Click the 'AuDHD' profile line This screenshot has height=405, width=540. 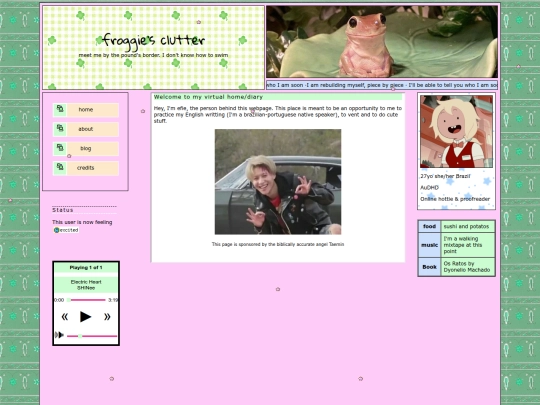(x=429, y=188)
